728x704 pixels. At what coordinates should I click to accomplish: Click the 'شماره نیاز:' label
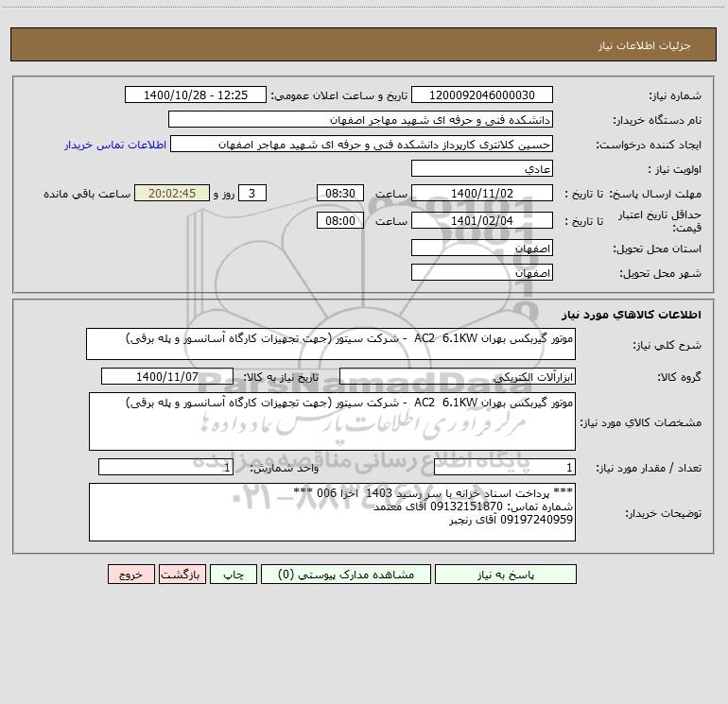675,96
